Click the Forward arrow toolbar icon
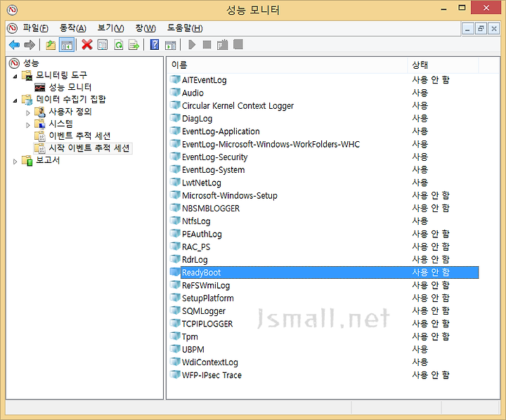The height and width of the screenshot is (420, 506). [30, 45]
